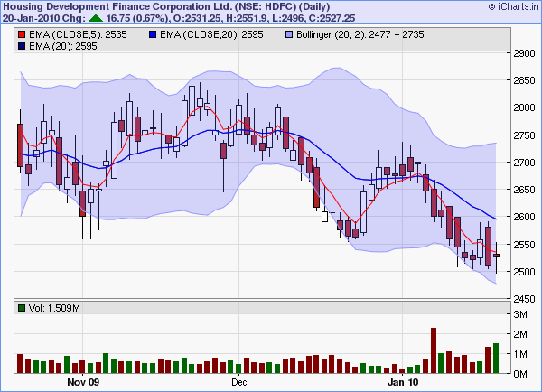Click the 'L:2496' low price text
The width and height of the screenshot is (542, 392).
click(289, 18)
